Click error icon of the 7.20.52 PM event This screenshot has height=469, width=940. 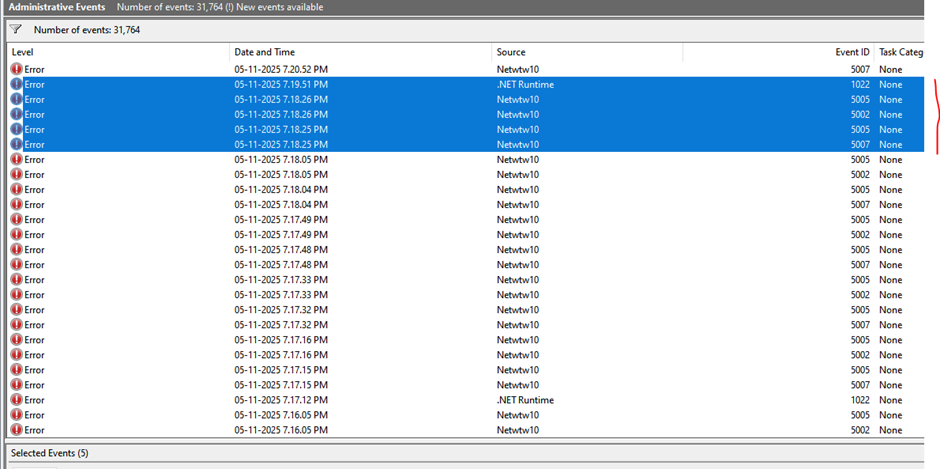(x=16, y=69)
